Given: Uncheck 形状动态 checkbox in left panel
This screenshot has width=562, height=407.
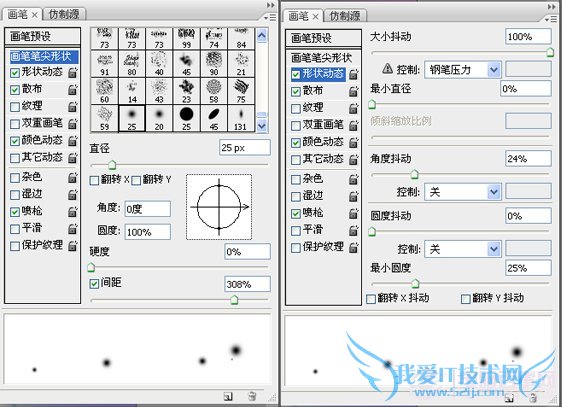Looking at the screenshot, I should (x=15, y=73).
